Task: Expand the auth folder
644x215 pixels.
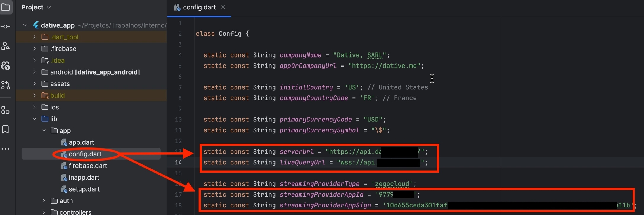Action: point(44,200)
